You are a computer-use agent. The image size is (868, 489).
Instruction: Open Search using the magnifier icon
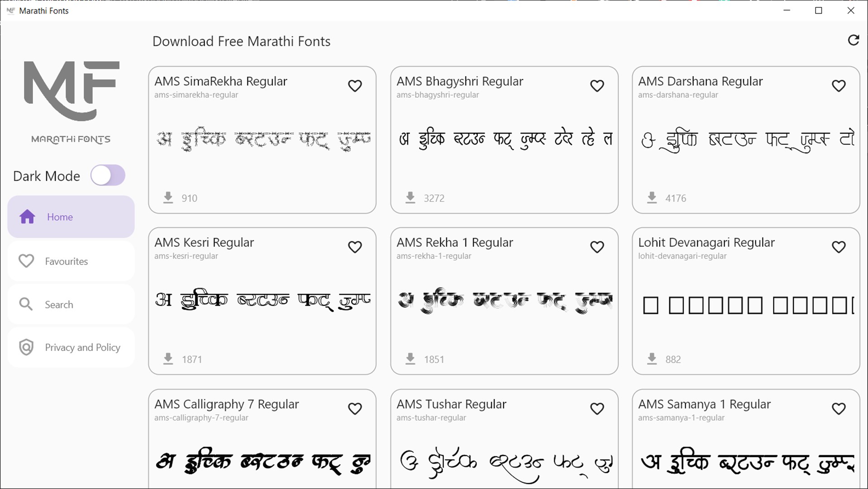(26, 304)
